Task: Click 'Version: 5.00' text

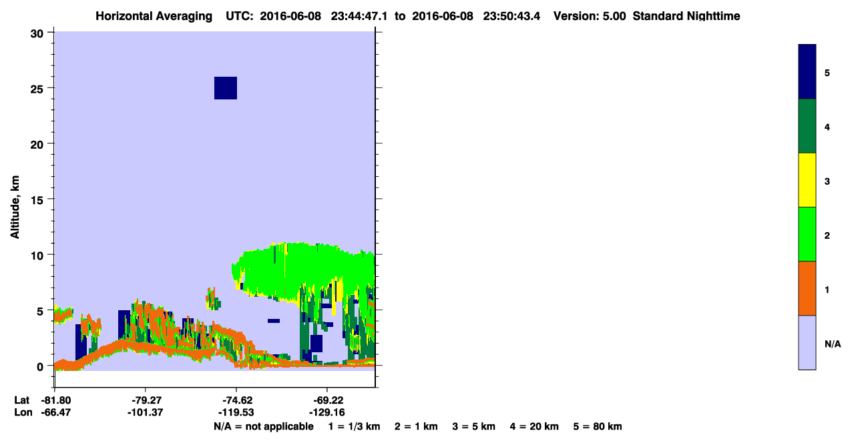Action: (590, 16)
